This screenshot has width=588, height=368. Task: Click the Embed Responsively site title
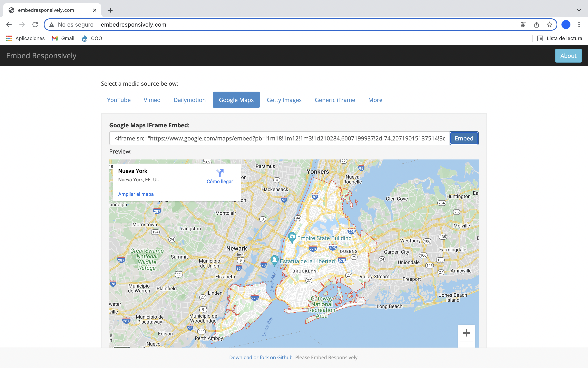coord(41,56)
